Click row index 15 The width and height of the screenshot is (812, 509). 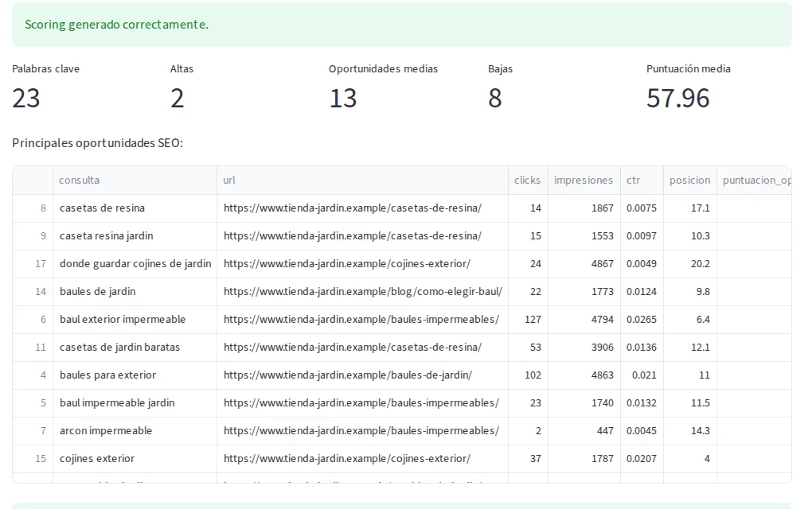(33, 459)
